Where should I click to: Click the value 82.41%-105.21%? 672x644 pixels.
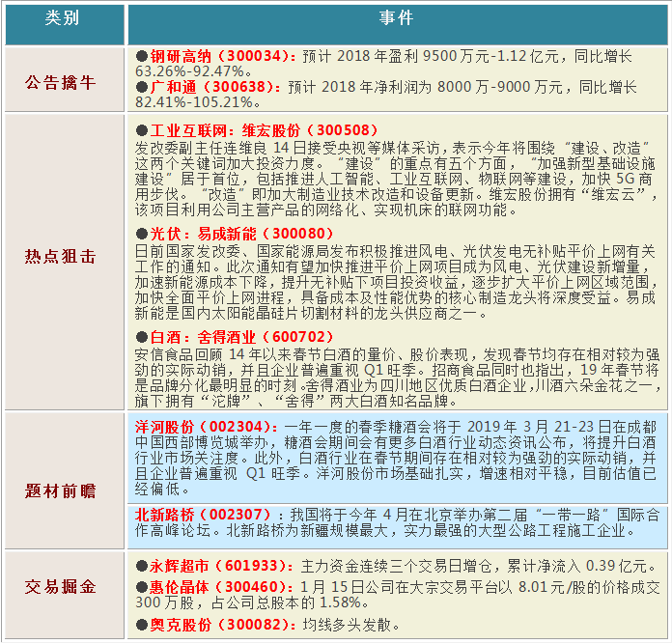tap(195, 102)
